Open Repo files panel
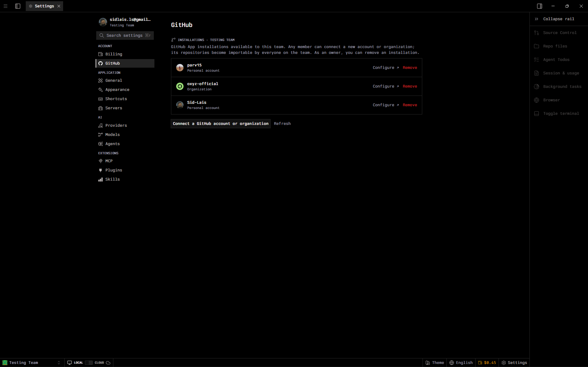Viewport: 588px width, 367px height. (x=559, y=46)
